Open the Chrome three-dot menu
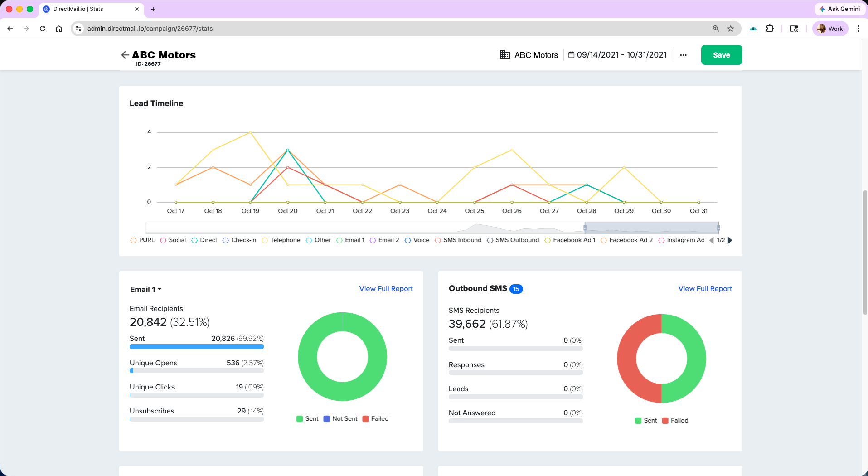Image resolution: width=868 pixels, height=476 pixels. click(858, 28)
